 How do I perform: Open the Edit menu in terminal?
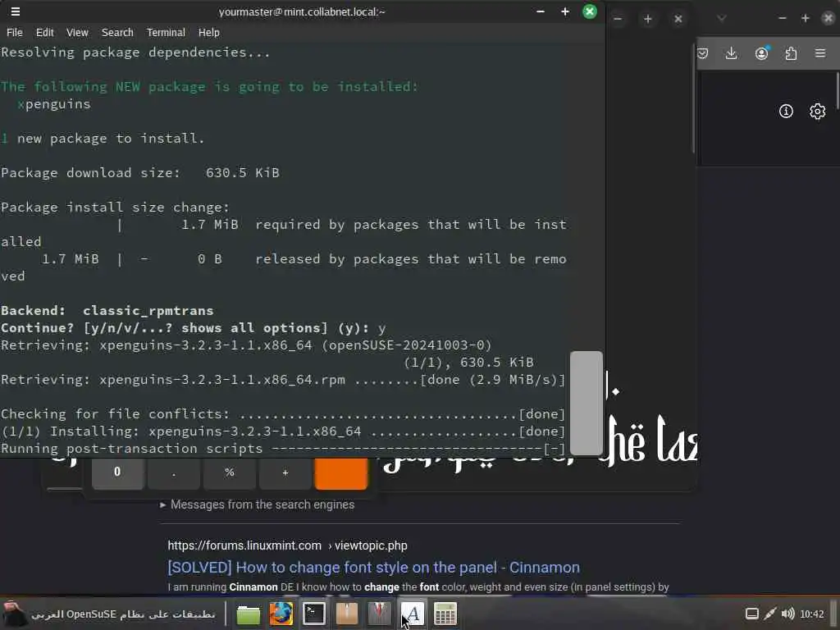[45, 33]
